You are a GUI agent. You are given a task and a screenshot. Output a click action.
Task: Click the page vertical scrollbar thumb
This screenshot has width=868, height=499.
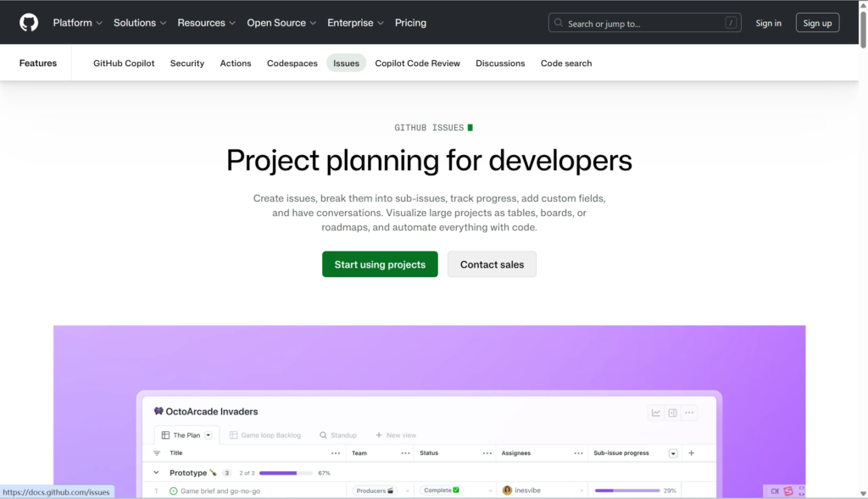pyautogui.click(x=863, y=28)
